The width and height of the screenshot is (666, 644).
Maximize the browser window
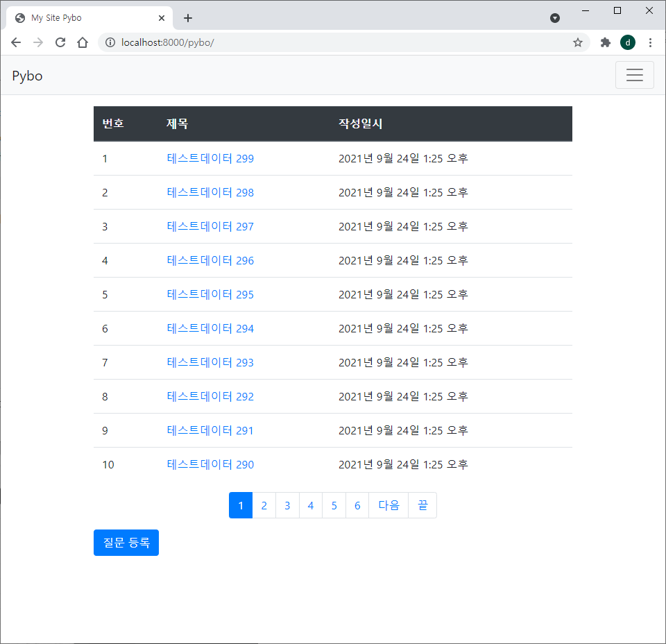617,10
